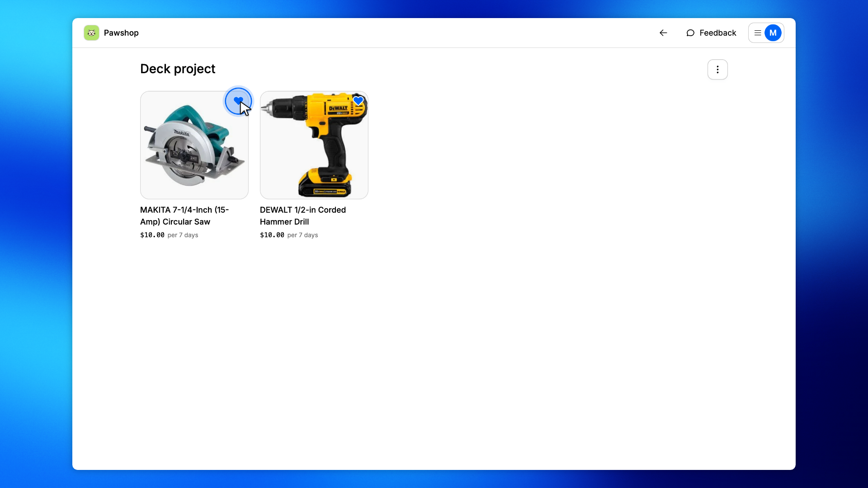
Task: Click the $10.00 price under DEWALT drill
Action: point(272,235)
